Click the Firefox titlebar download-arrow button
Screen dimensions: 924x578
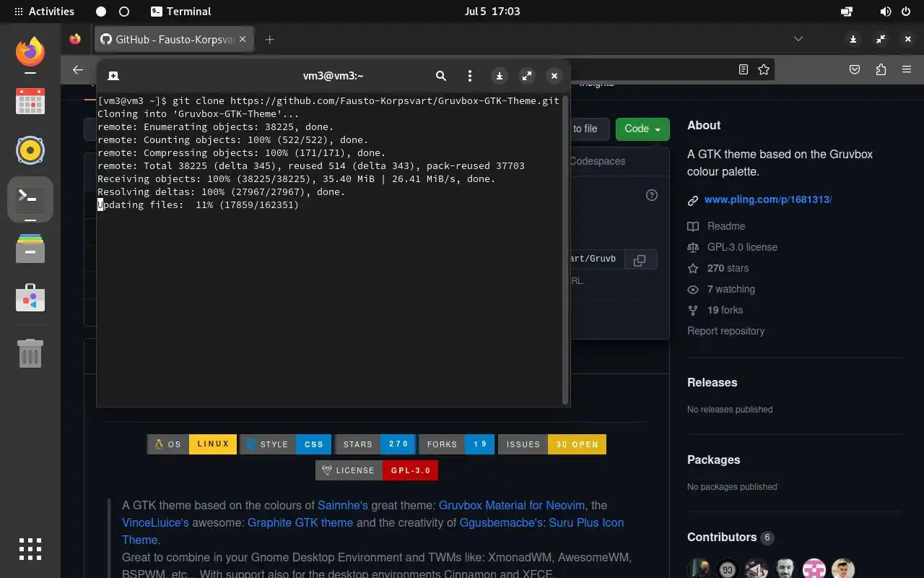click(x=853, y=39)
